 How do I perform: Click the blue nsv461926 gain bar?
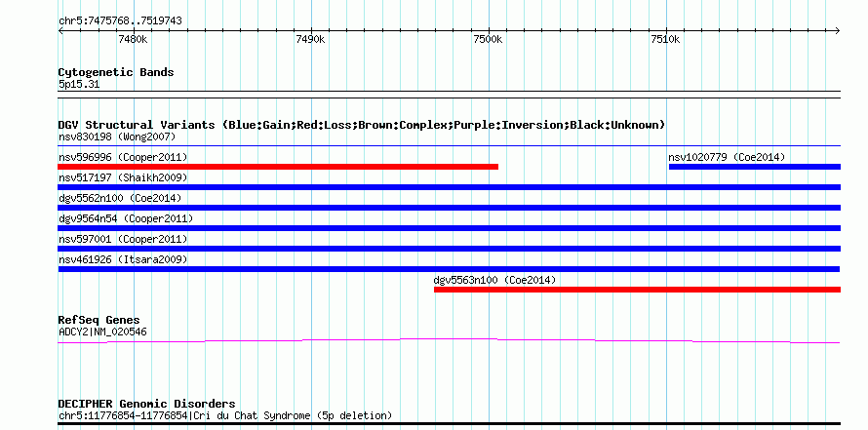pyautogui.click(x=449, y=269)
